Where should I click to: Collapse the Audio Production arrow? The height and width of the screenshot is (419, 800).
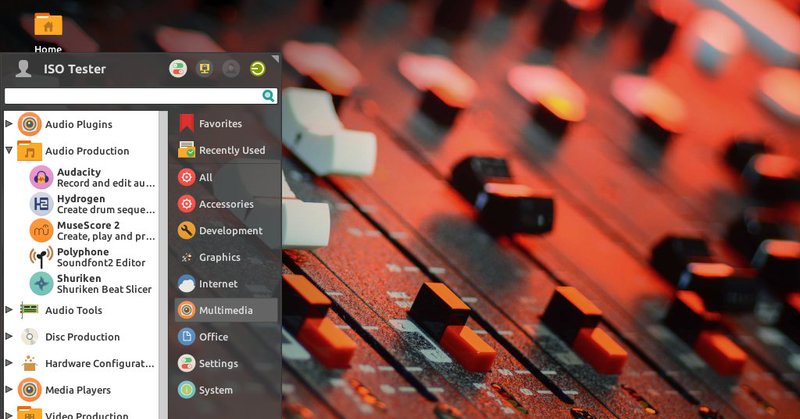tap(9, 150)
